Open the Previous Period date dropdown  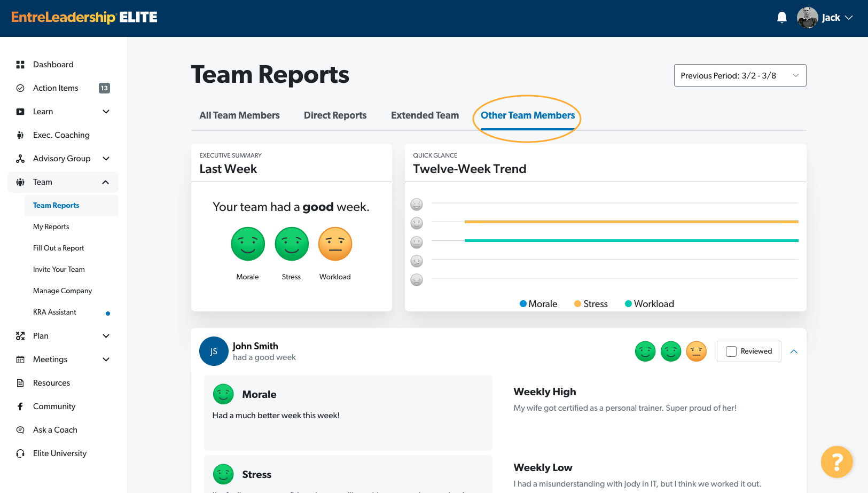click(x=740, y=75)
